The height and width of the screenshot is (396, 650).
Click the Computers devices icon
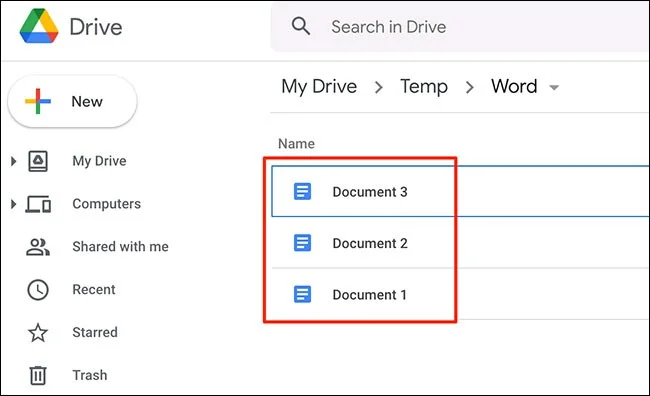click(x=38, y=204)
